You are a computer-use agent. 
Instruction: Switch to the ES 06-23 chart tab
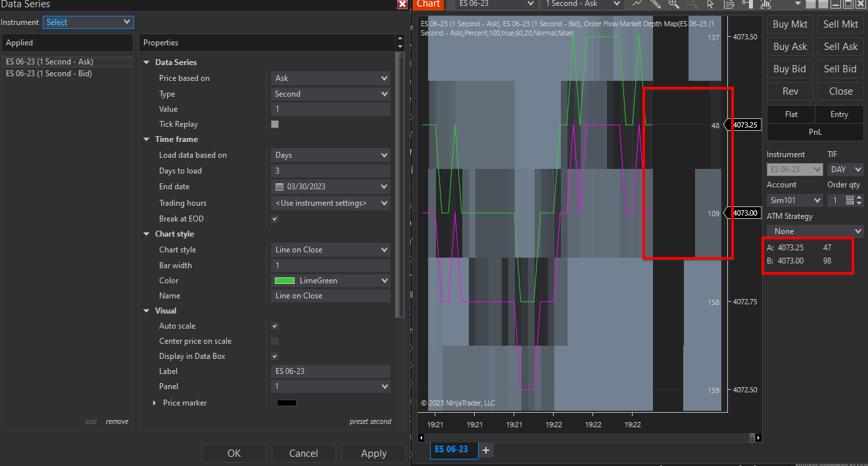point(451,450)
